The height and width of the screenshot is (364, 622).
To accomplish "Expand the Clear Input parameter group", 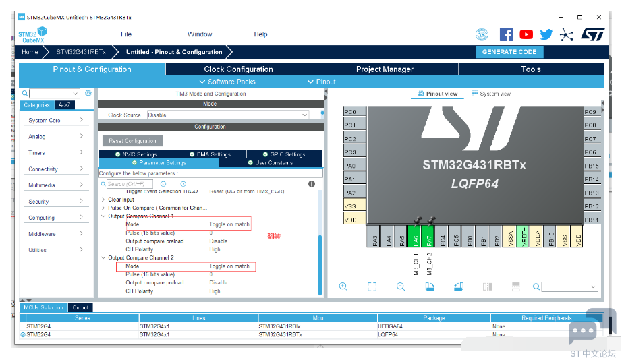I will point(103,200).
